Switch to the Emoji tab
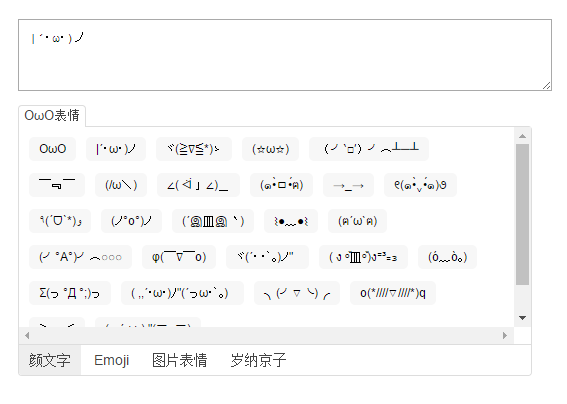 pos(111,360)
